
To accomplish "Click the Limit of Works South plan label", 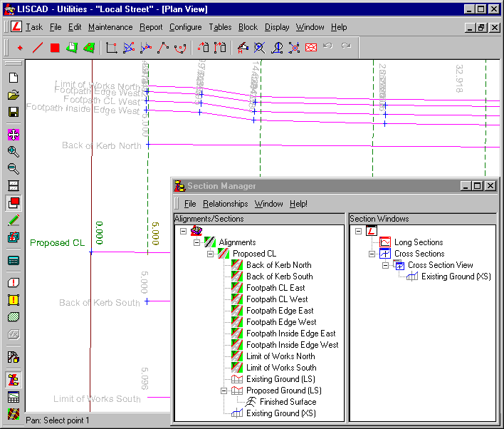I will pos(97,399).
